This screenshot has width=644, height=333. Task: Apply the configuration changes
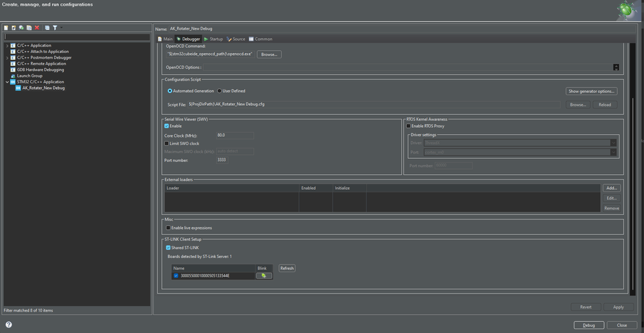tap(618, 307)
